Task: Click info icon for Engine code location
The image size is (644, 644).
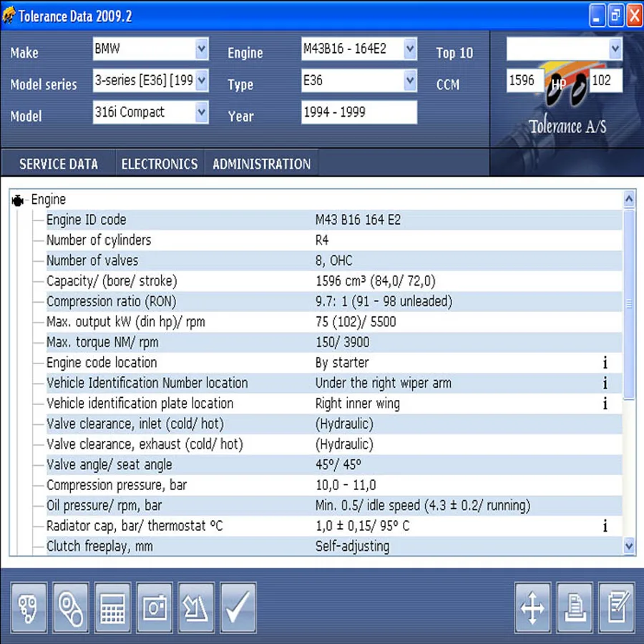Action: 605,363
